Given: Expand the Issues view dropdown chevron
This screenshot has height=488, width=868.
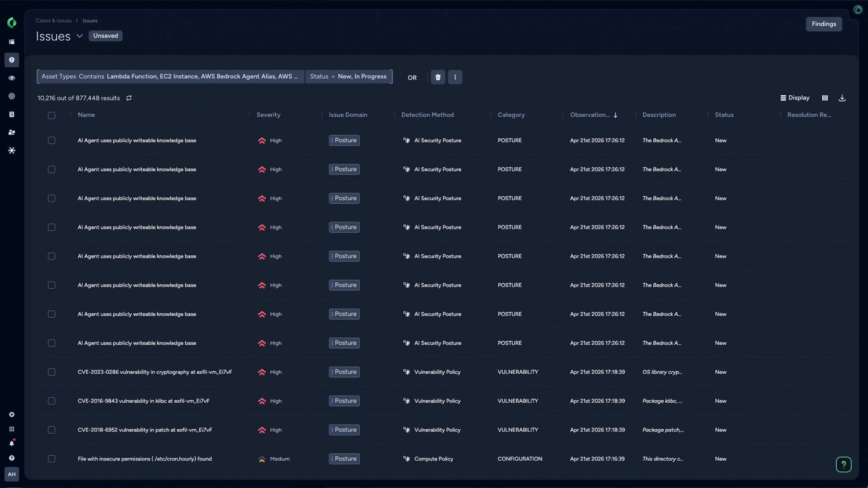Looking at the screenshot, I should point(80,36).
